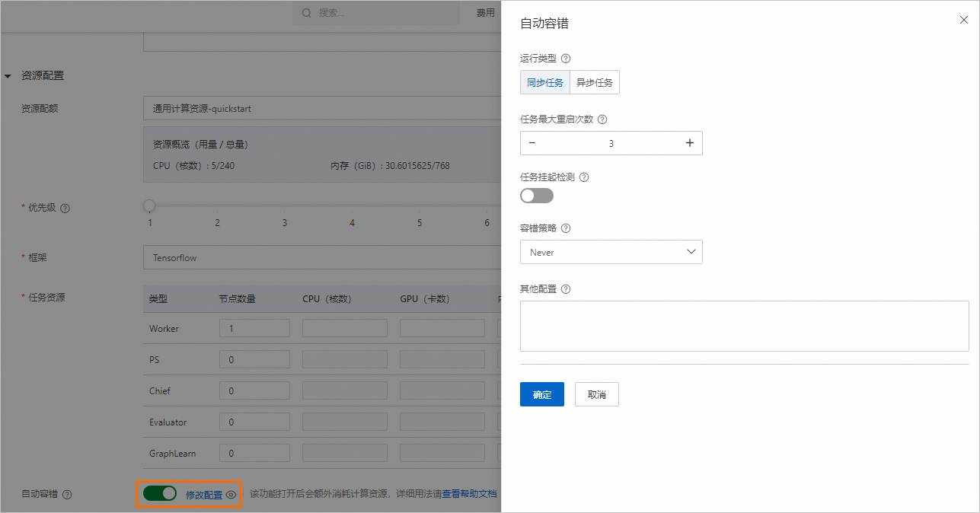Screen dimensions: 980x513
Task: Open the 查看帮助文档 link
Action: pyautogui.click(x=470, y=494)
